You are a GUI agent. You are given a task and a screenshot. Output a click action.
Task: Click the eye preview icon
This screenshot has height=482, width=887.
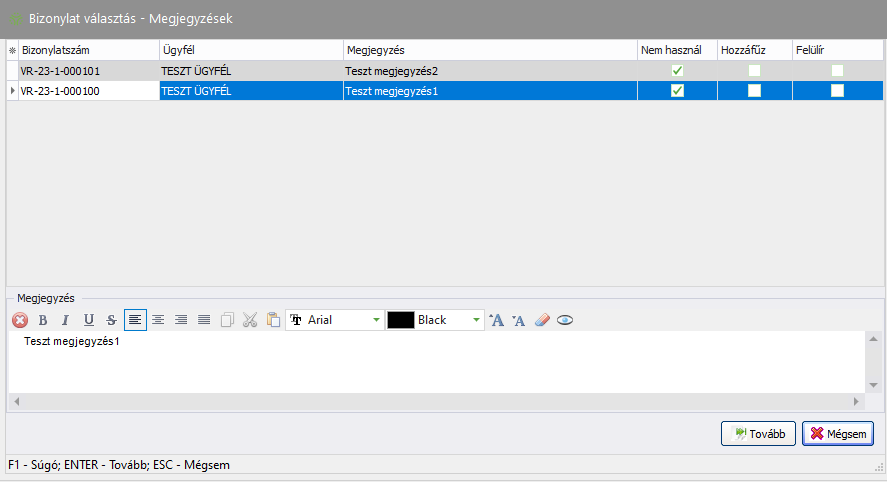(565, 320)
